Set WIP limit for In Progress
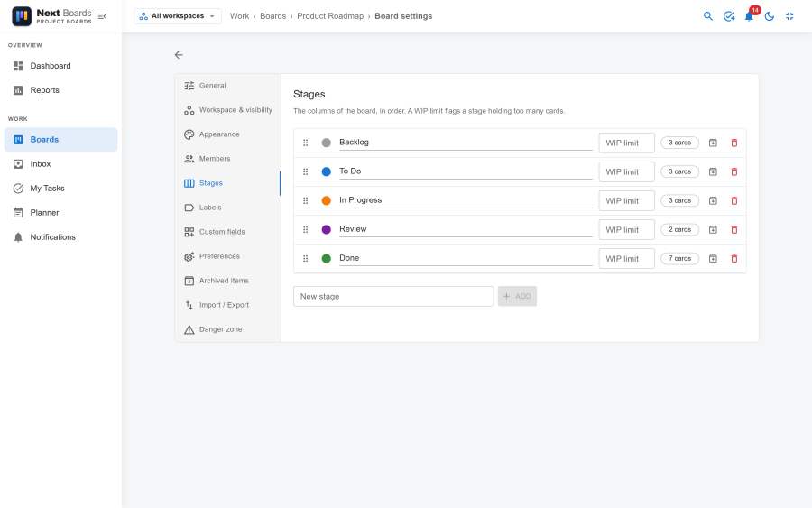This screenshot has height=508, width=812. (x=627, y=201)
